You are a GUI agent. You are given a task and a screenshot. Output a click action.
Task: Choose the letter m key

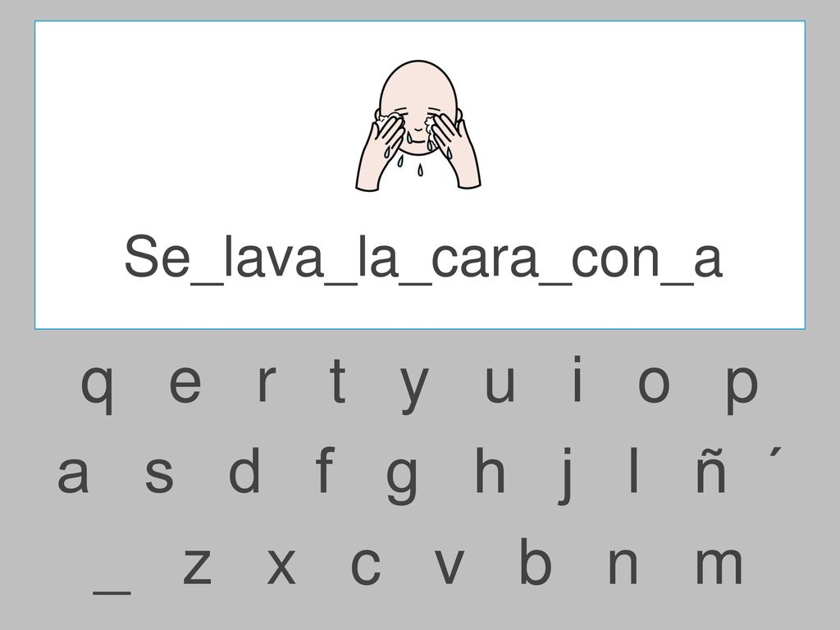[x=719, y=566]
